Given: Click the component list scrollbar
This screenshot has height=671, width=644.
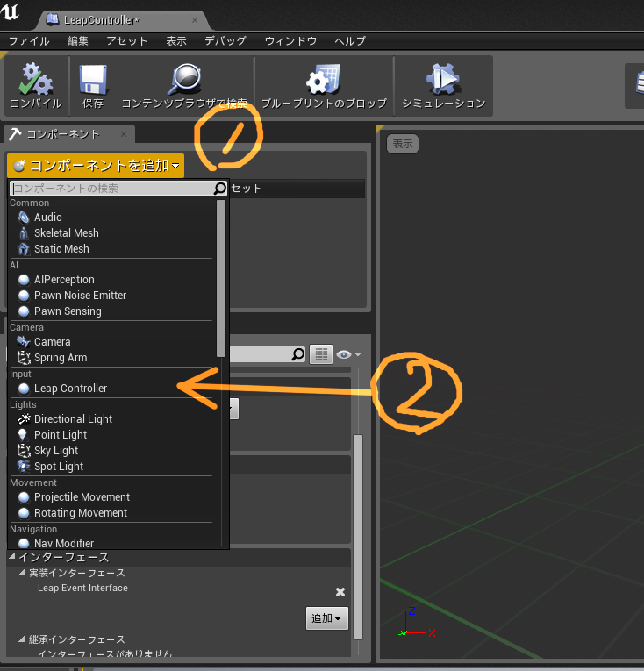Looking at the screenshot, I should click(221, 278).
